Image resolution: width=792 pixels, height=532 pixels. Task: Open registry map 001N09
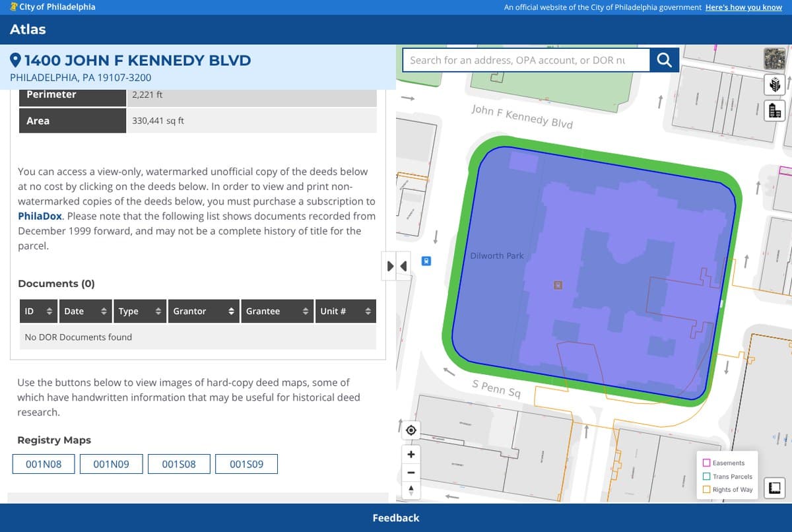[111, 464]
